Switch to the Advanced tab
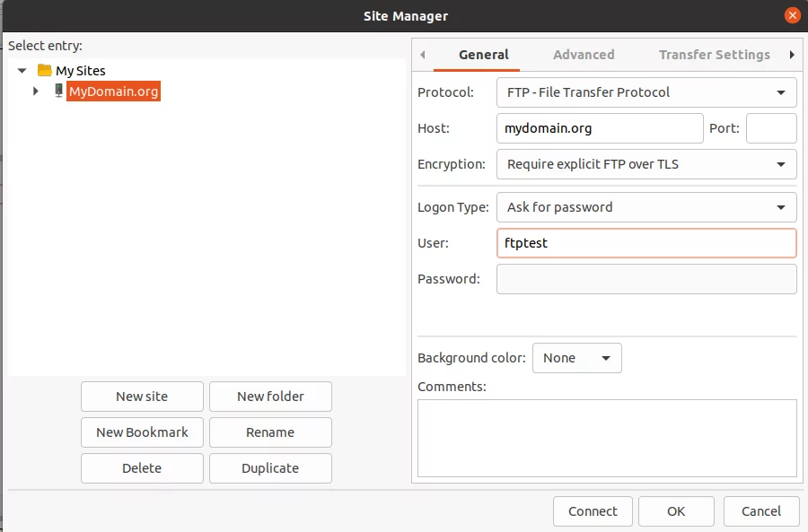Screen dimensions: 808x532 pos(584,55)
